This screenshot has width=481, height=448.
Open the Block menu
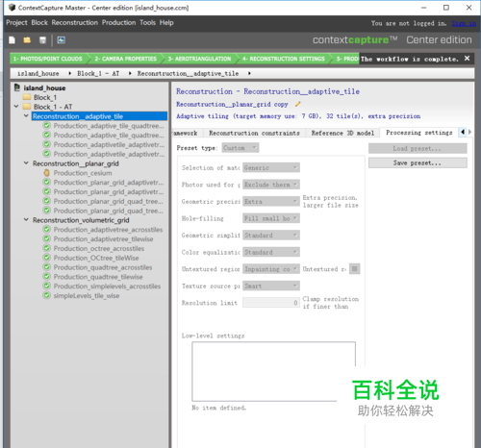(x=39, y=23)
